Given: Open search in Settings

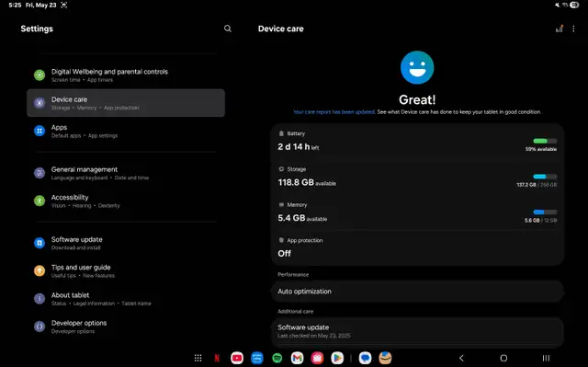Looking at the screenshot, I should tap(228, 29).
